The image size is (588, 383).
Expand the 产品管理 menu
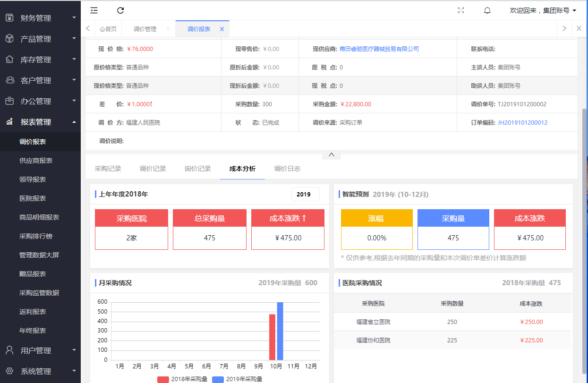(x=74, y=39)
